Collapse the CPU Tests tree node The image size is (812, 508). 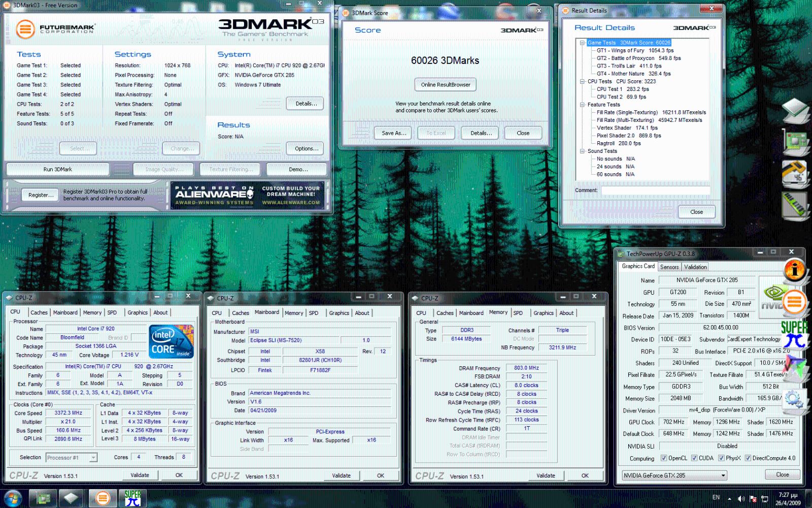point(582,81)
